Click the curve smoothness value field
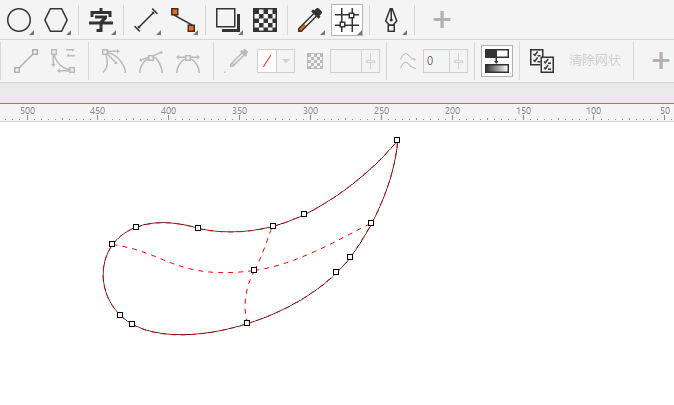 (436, 61)
